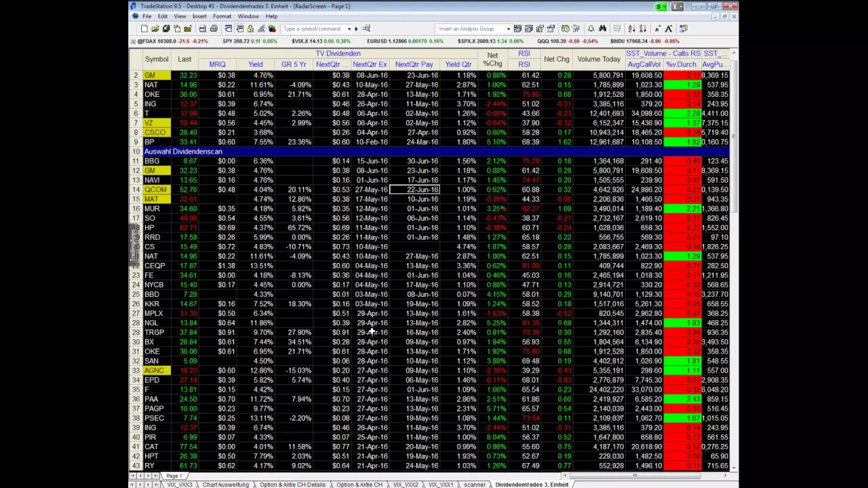This screenshot has height=488, width=868.
Task: Click the Open folder toolbar icon
Action: click(x=155, y=28)
